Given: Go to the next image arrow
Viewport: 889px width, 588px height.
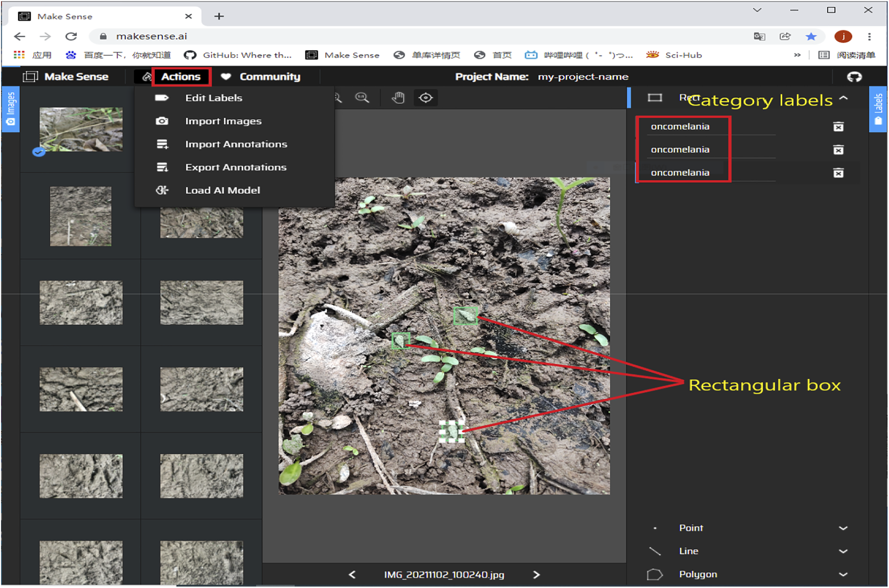Looking at the screenshot, I should coord(536,574).
